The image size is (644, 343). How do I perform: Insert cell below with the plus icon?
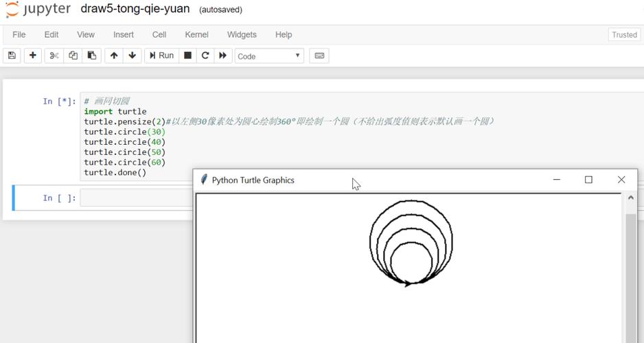click(x=33, y=56)
